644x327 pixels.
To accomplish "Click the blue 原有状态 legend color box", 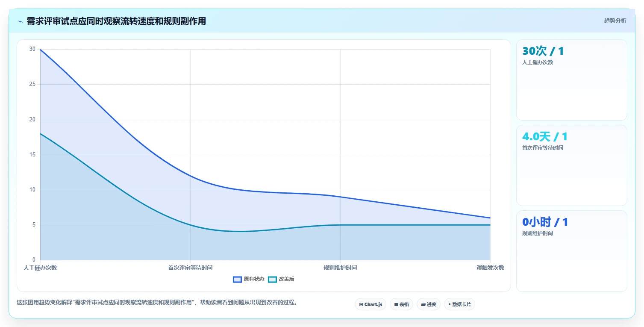I will 237,279.
